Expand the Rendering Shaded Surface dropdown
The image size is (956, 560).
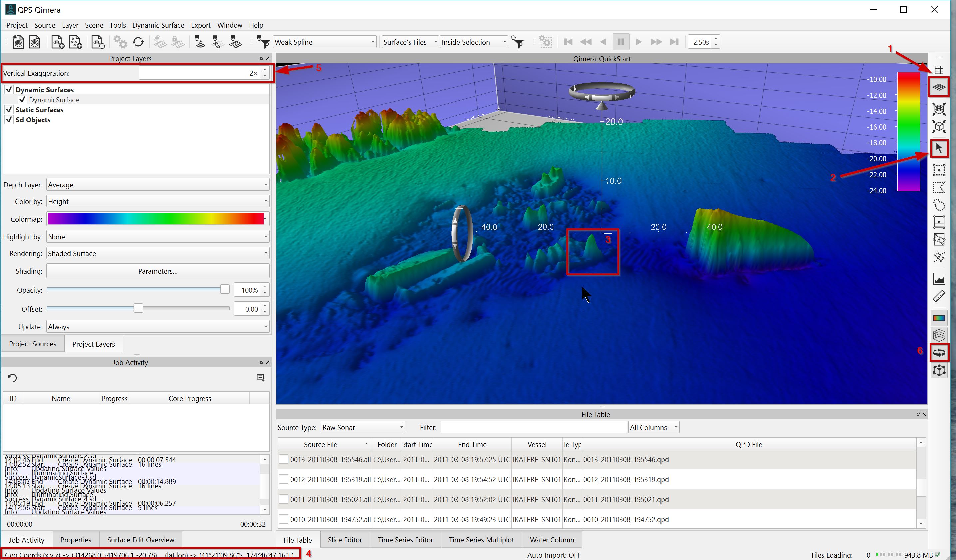pos(158,253)
